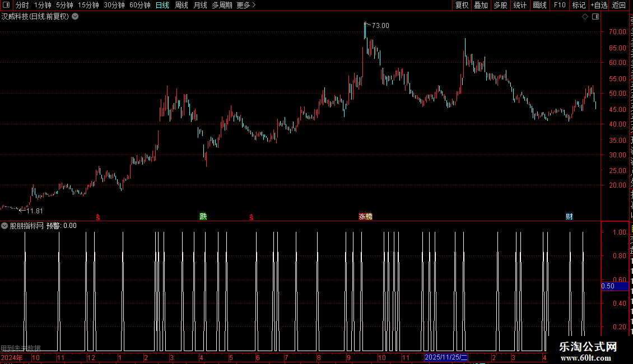The height and width of the screenshot is (364, 633).
Task: Click the 73.00 high price label
Action: pos(380,25)
